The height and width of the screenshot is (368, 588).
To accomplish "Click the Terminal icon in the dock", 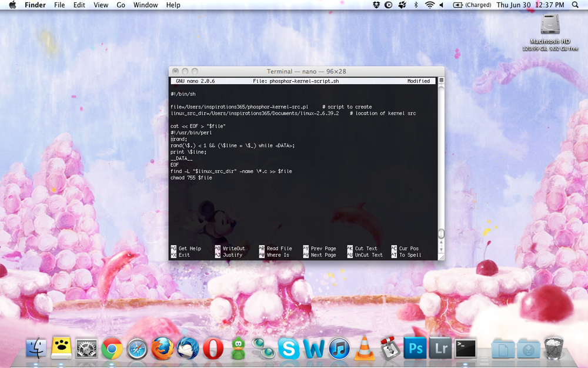I will pos(465,349).
